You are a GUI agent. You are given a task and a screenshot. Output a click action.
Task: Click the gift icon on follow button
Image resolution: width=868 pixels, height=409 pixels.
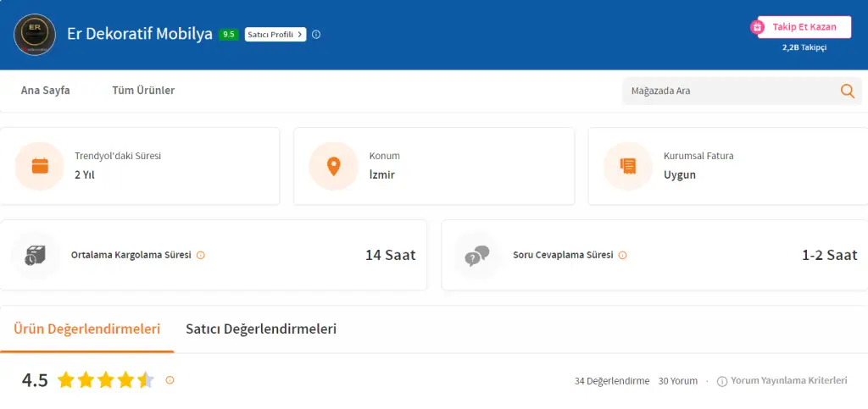758,27
